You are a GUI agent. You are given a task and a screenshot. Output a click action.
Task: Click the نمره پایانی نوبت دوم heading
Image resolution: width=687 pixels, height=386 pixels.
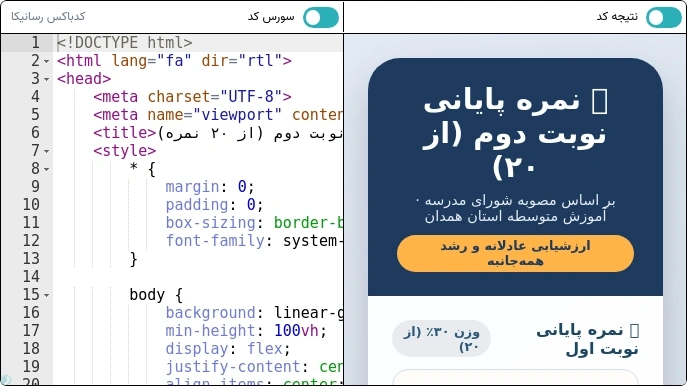[515, 134]
